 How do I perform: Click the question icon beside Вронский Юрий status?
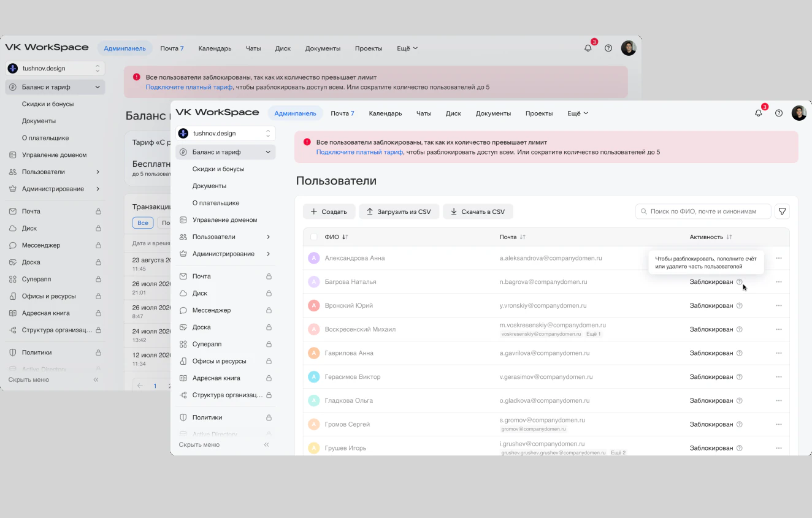[739, 305]
